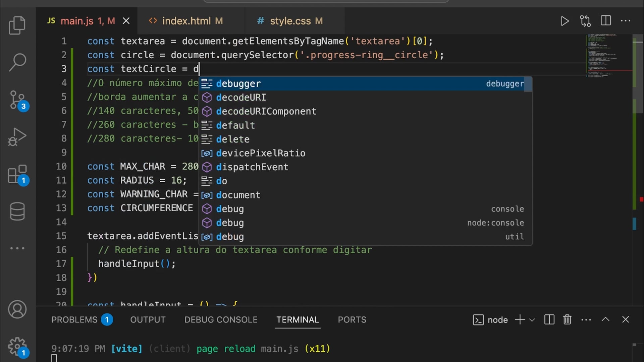Expand the new terminal launch profile dropdown

[532, 320]
